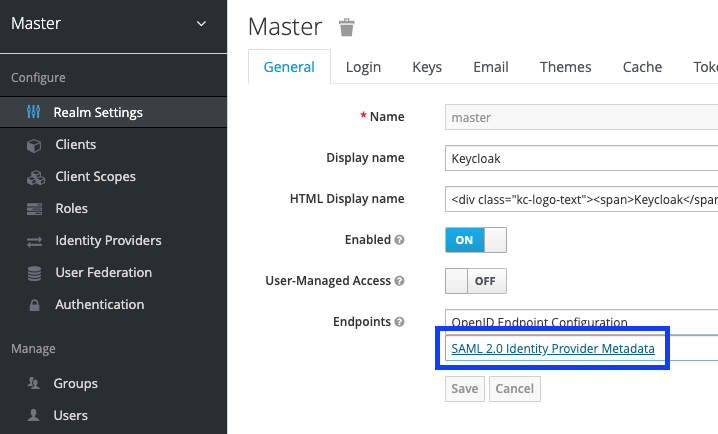Click the Identity Providers arrows icon
Viewport: 718px width, 434px height.
pos(34,242)
